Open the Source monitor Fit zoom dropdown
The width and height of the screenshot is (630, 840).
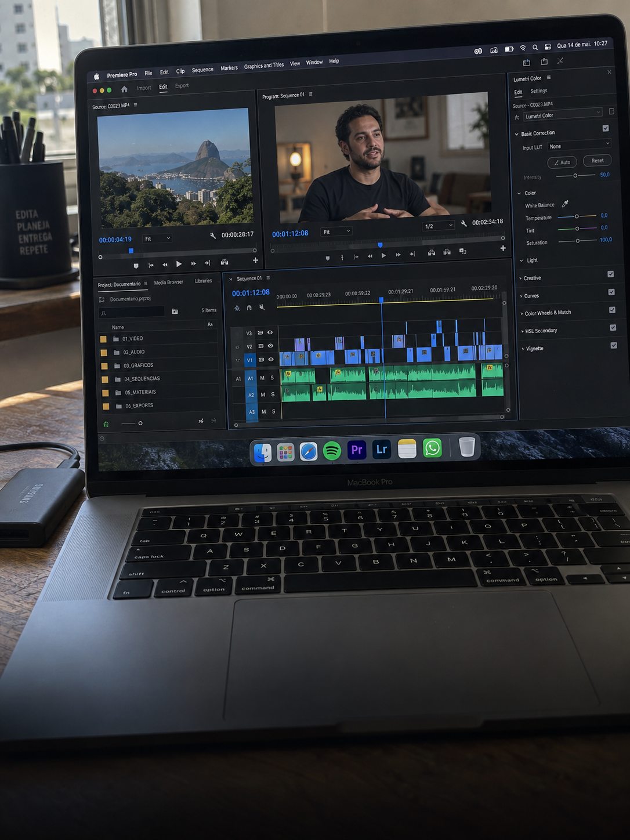(158, 238)
